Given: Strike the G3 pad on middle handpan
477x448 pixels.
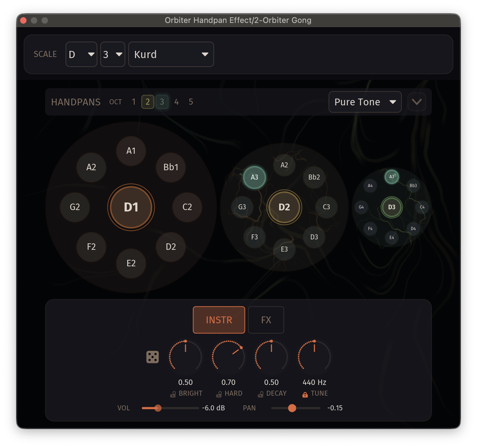Looking at the screenshot, I should 242,207.
